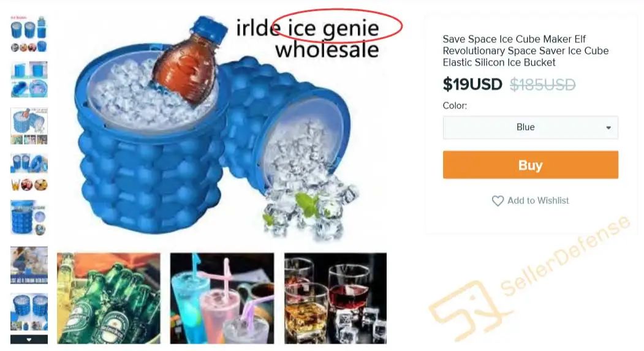Image resolution: width=644 pixels, height=351 pixels.
Task: Click the heart wishlist icon
Action: 498,201
